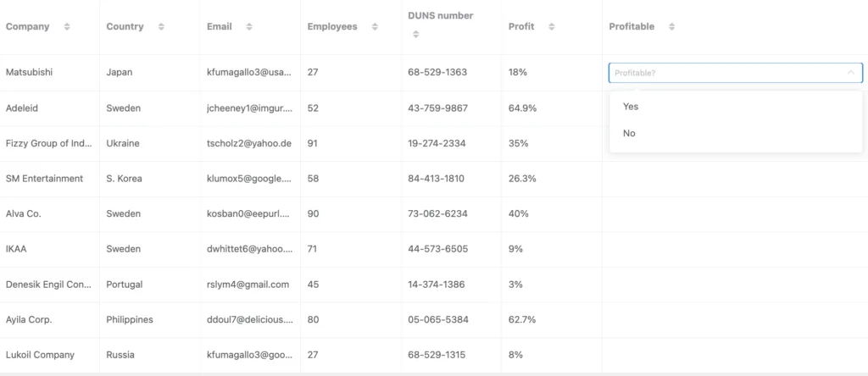This screenshot has width=868, height=376.
Task: Click employees value 58
Action: (314, 179)
